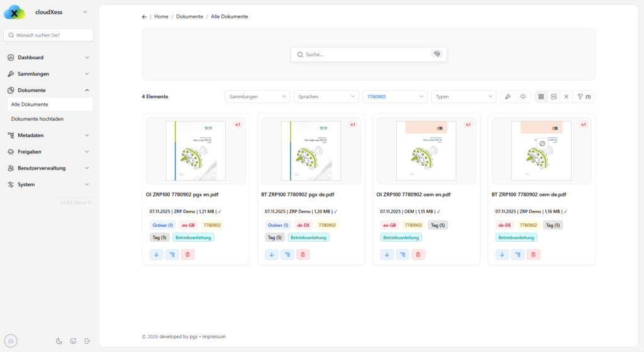Image resolution: width=644 pixels, height=352 pixels.
Task: Download OI ZRP100 7780902 oem en.pdf
Action: click(x=387, y=254)
